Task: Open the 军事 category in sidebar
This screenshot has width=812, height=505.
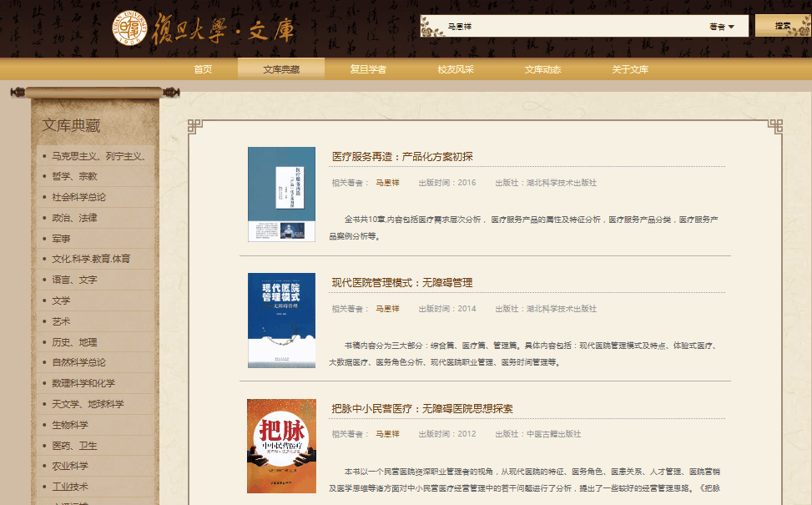Action: [x=61, y=238]
